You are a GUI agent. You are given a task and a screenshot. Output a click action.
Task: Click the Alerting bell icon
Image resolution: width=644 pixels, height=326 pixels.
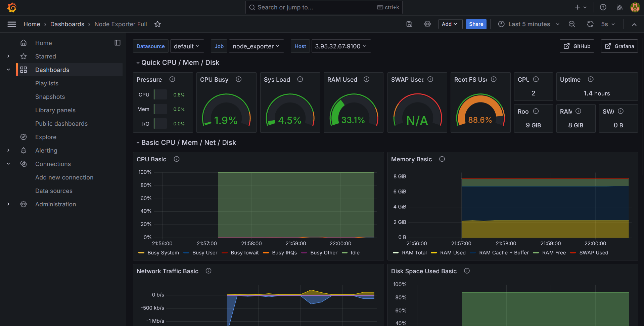[24, 150]
